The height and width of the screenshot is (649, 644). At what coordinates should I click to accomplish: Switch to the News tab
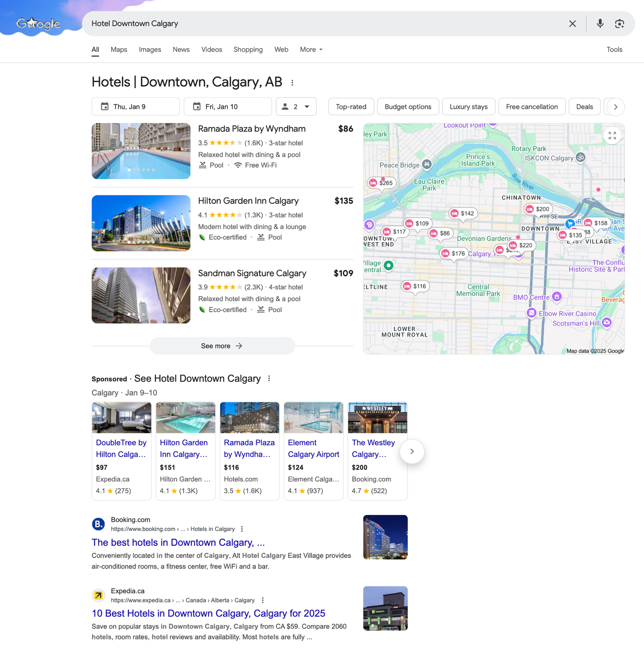(x=181, y=50)
